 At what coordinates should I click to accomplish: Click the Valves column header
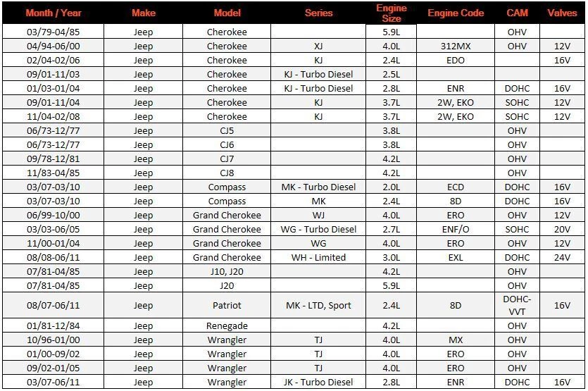coord(562,13)
